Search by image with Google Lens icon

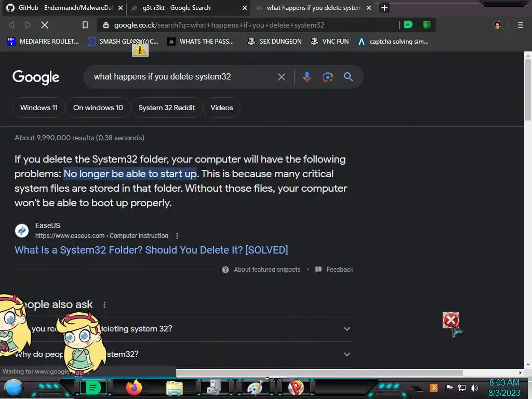[x=327, y=77]
